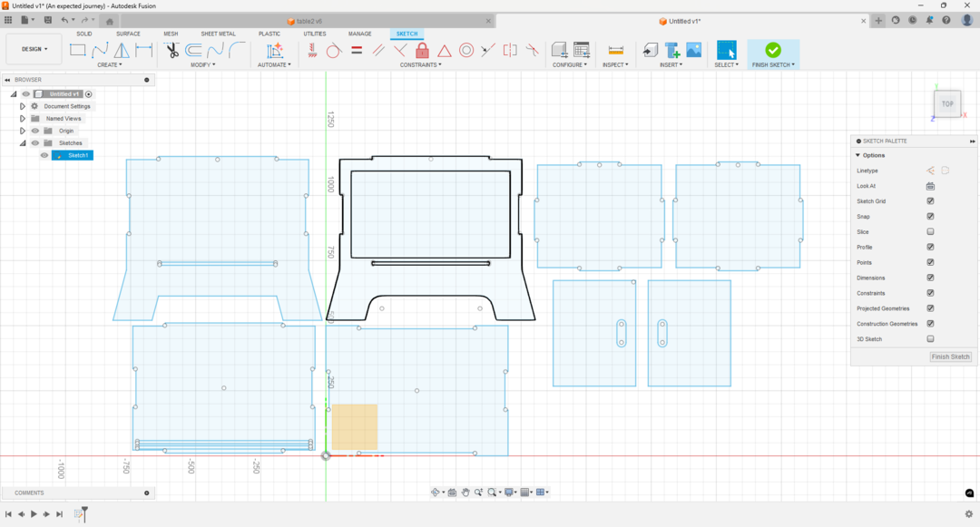
Task: Toggle Projected Geometries checkbox
Action: click(930, 308)
